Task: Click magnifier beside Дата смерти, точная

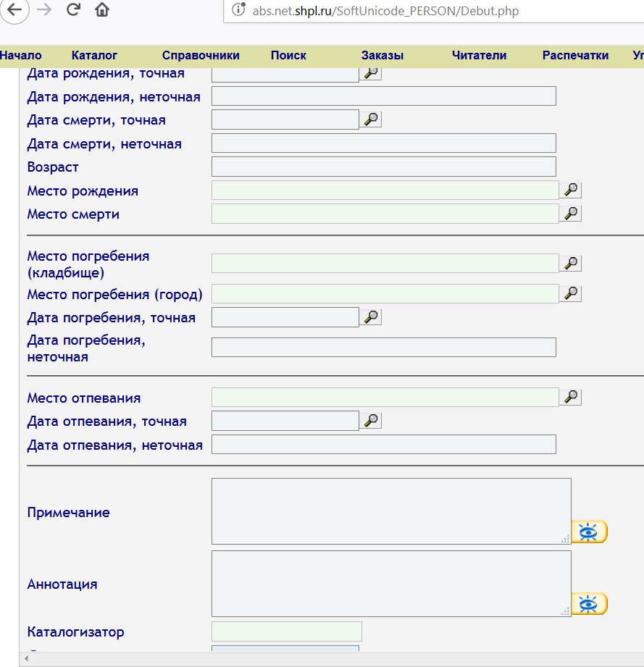Action: [x=371, y=120]
